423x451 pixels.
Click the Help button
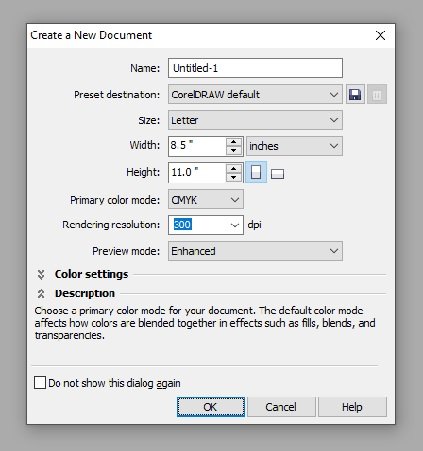pyautogui.click(x=352, y=407)
